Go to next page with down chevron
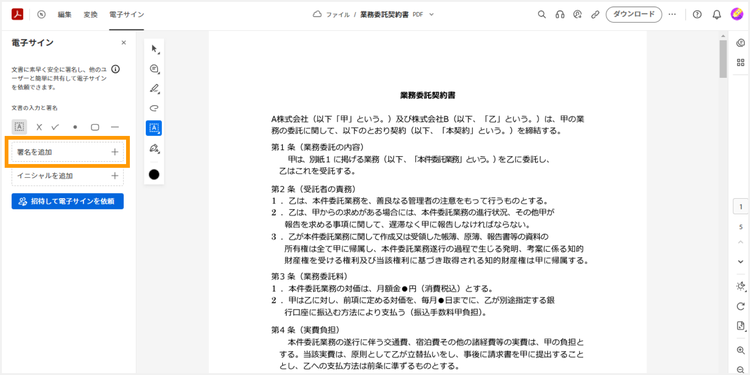750x375 pixels. [740, 262]
